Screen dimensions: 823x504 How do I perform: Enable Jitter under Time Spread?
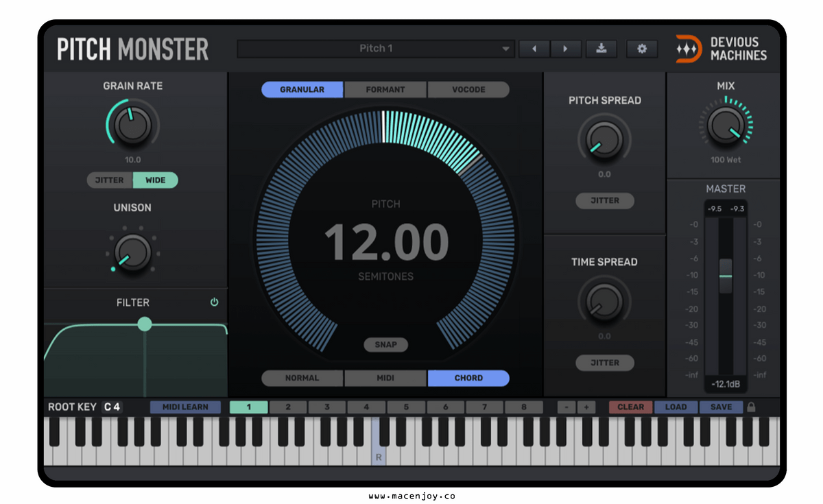click(604, 363)
